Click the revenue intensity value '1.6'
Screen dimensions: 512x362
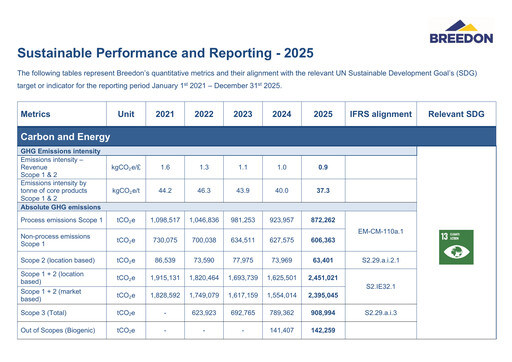point(165,167)
